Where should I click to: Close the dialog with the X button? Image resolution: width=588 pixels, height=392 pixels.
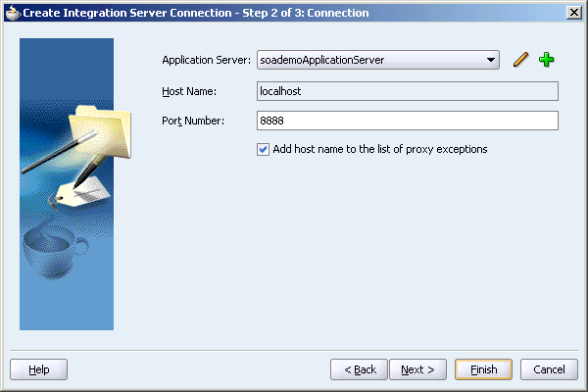click(x=574, y=13)
